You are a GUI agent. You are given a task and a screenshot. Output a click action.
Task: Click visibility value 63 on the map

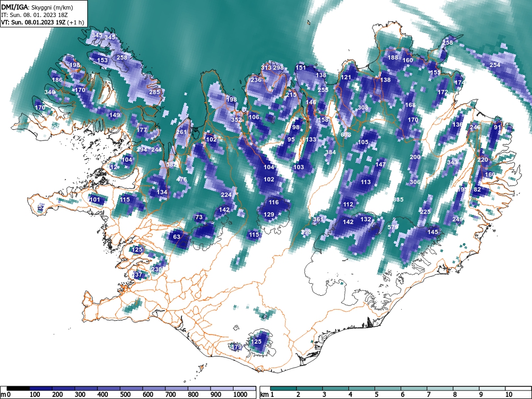pyautogui.click(x=177, y=237)
